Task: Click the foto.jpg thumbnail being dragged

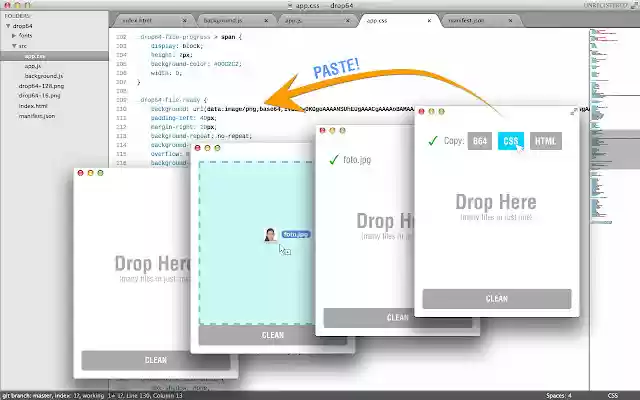Action: tap(270, 235)
